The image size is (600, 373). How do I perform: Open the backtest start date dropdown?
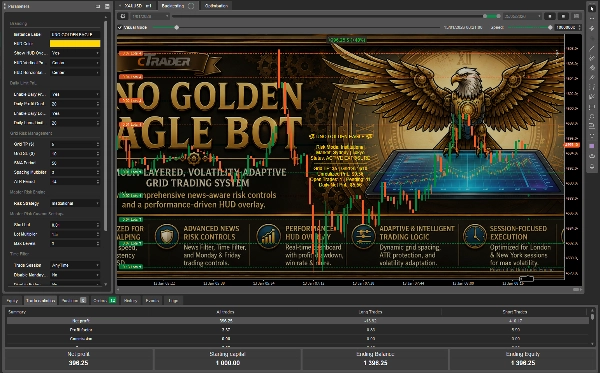(150, 16)
